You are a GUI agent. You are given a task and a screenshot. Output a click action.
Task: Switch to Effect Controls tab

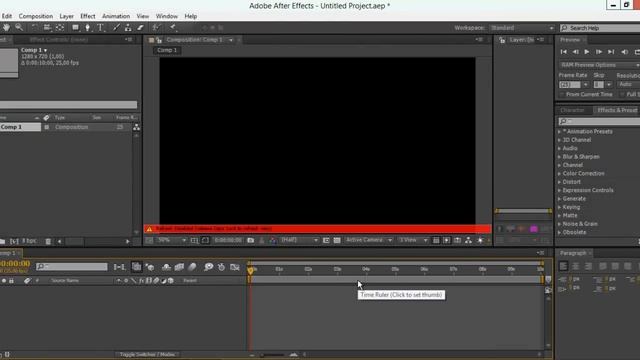coord(58,40)
